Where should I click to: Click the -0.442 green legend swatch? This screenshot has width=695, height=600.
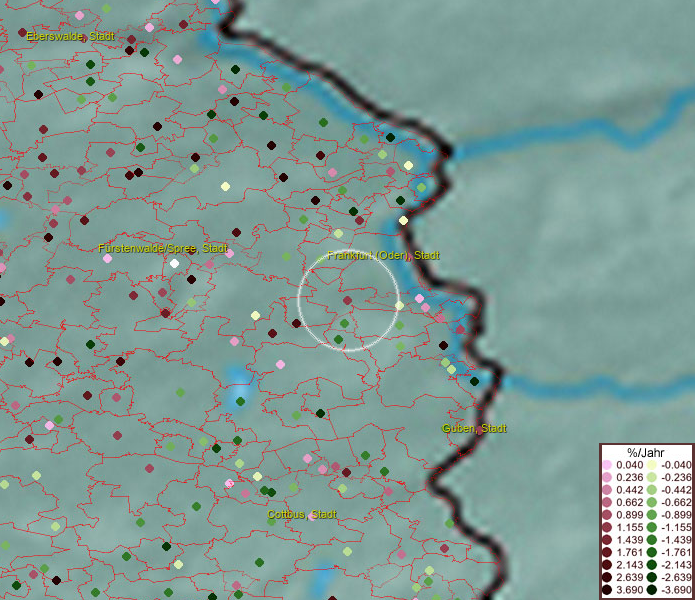point(652,490)
